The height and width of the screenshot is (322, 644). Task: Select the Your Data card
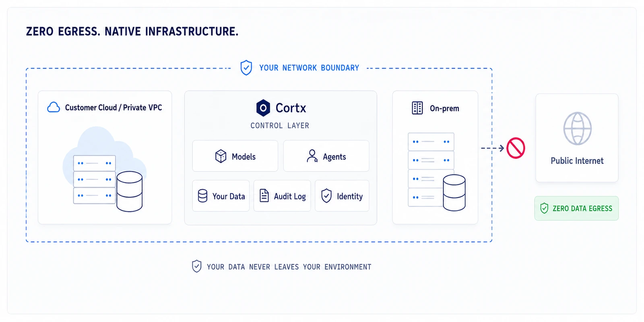pyautogui.click(x=221, y=196)
